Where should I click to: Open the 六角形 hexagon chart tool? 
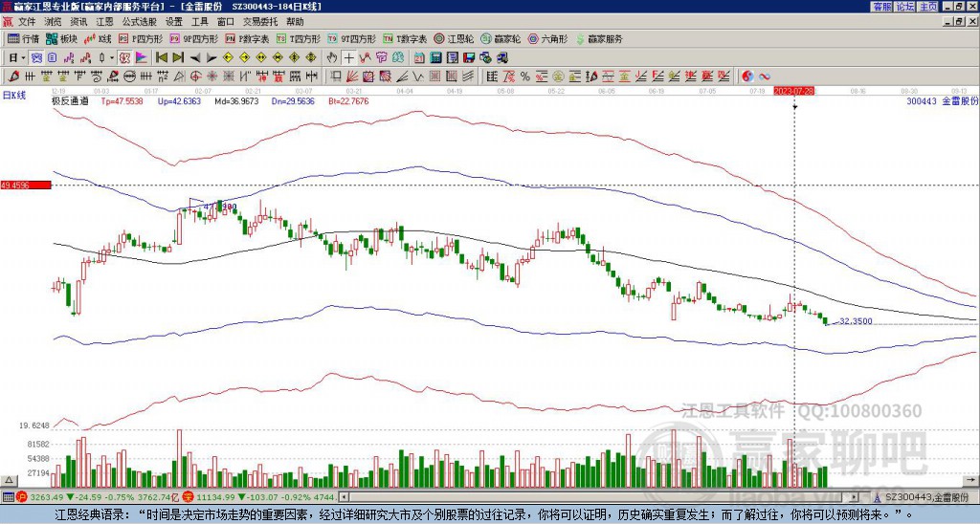point(548,38)
